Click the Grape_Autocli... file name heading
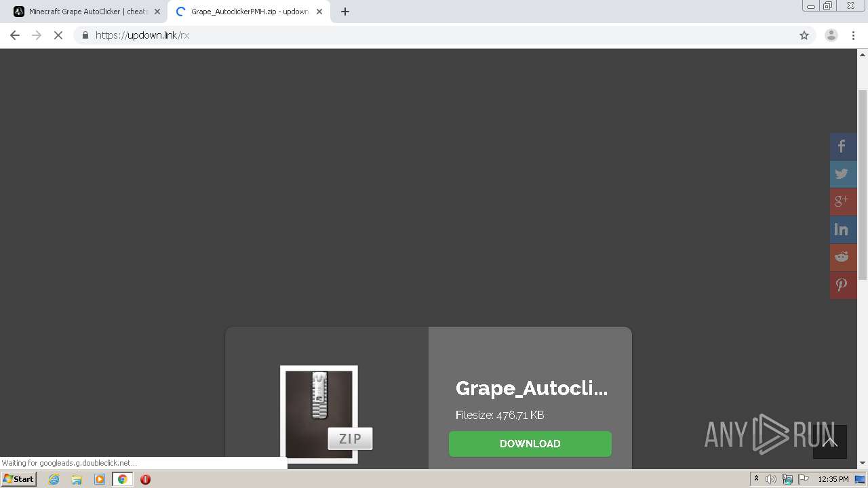Image resolution: width=868 pixels, height=488 pixels. (532, 388)
